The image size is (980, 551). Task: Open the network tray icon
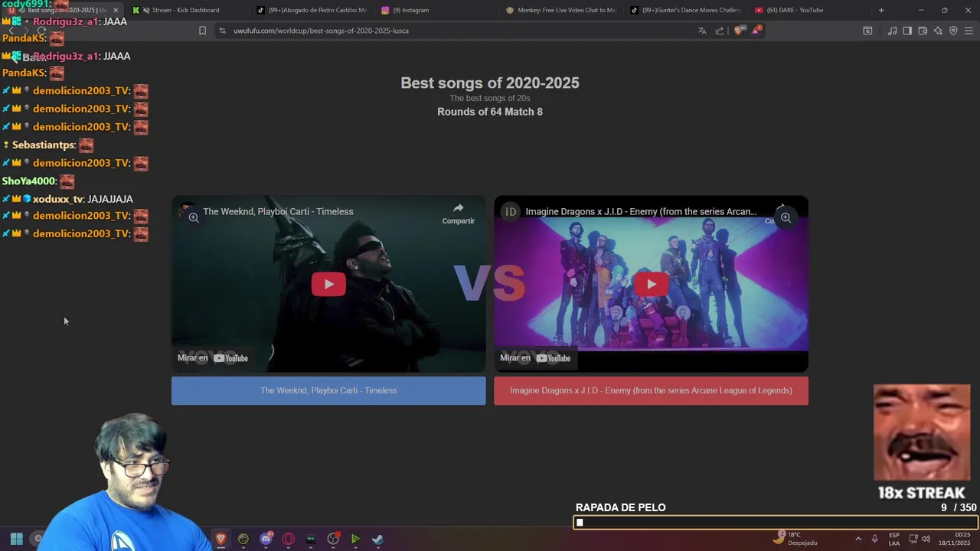pos(913,539)
